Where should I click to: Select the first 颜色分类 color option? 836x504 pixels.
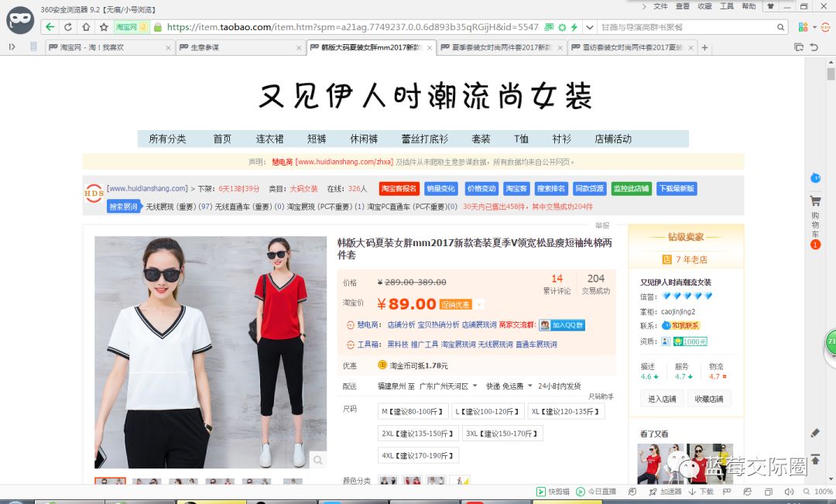coord(387,480)
